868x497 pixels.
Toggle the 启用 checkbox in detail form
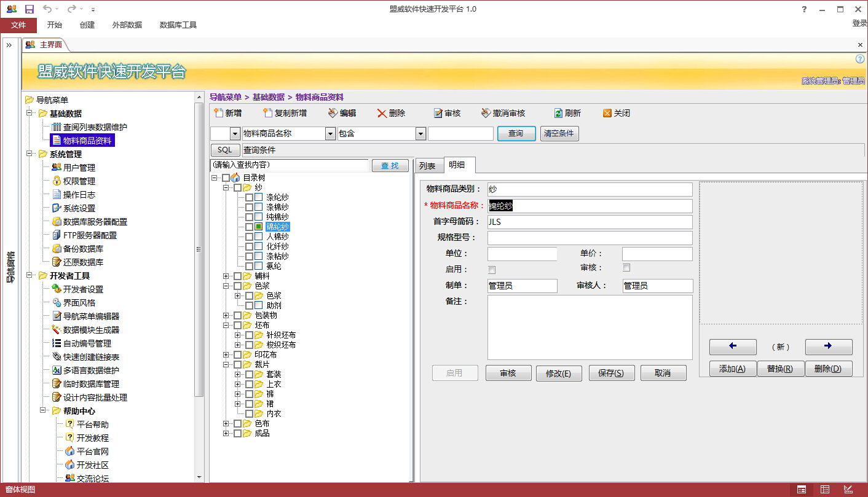492,270
